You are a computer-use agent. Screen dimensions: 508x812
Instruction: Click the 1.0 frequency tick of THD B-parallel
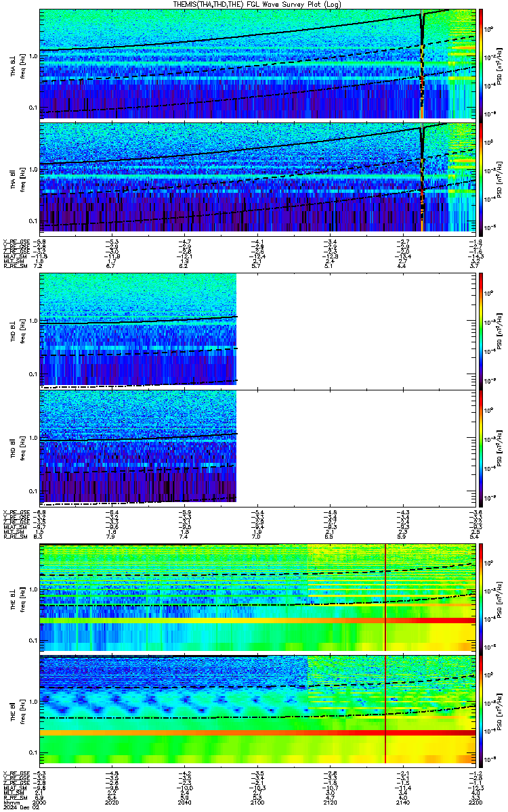click(33, 438)
